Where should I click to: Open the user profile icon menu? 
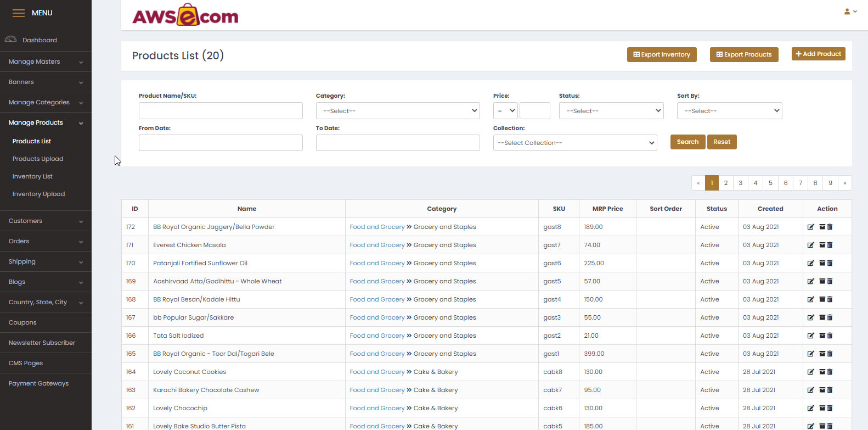coord(850,12)
